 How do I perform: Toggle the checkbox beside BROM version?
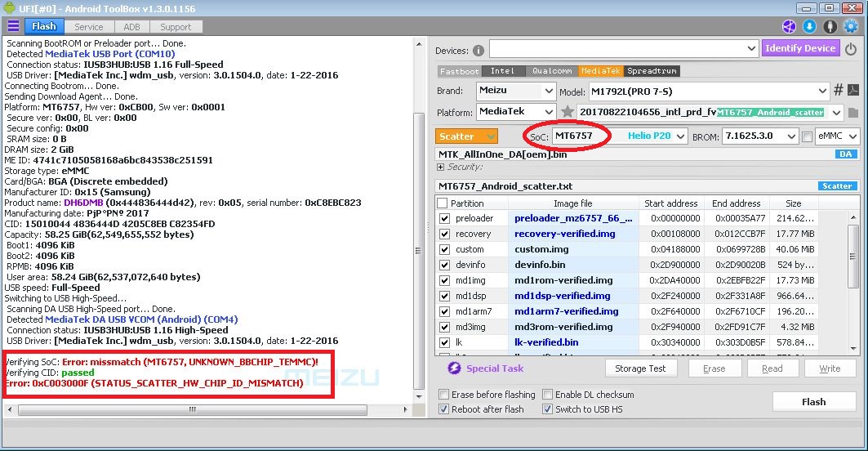coord(807,136)
